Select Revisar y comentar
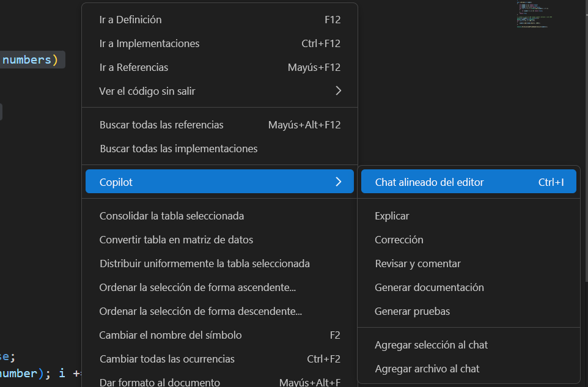The width and height of the screenshot is (588, 387). coord(417,264)
